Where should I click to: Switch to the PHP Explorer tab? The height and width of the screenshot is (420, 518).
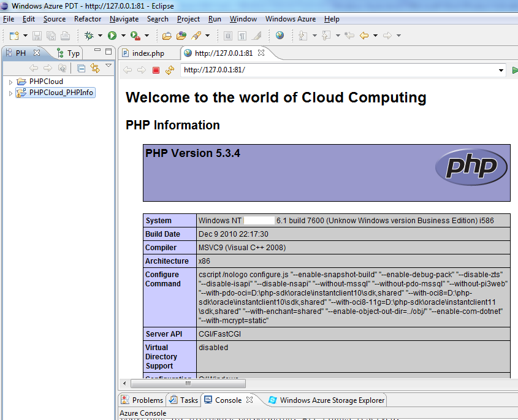(x=20, y=53)
